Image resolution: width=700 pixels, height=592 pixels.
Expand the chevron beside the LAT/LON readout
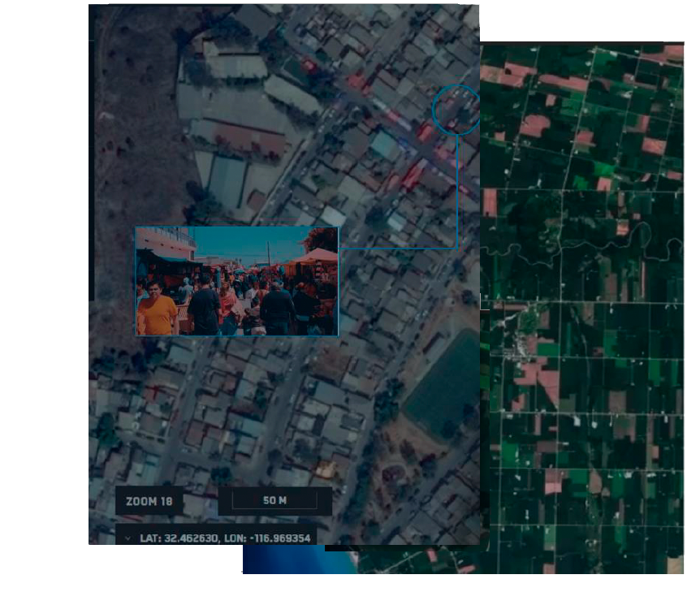[x=127, y=538]
